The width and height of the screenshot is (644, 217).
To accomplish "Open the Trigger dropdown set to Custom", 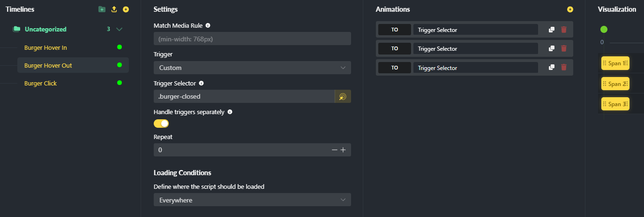I will pyautogui.click(x=252, y=68).
